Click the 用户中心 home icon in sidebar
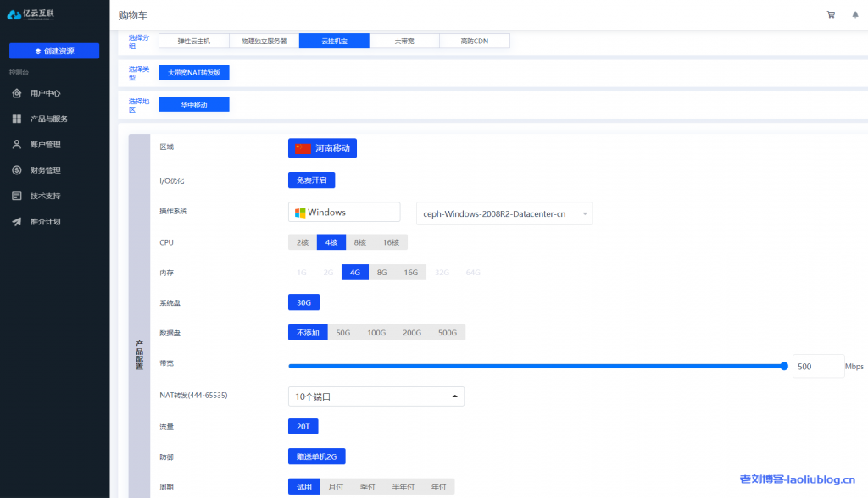Image resolution: width=868 pixels, height=498 pixels. [x=17, y=93]
